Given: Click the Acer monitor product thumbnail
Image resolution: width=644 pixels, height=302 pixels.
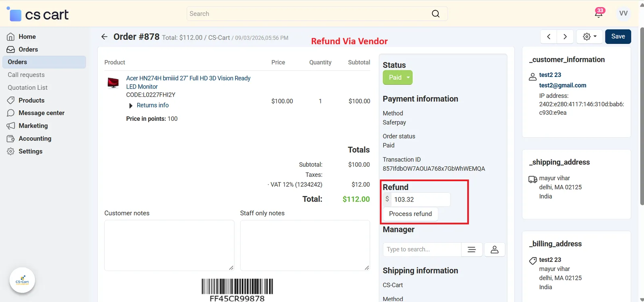Looking at the screenshot, I should pyautogui.click(x=113, y=83).
